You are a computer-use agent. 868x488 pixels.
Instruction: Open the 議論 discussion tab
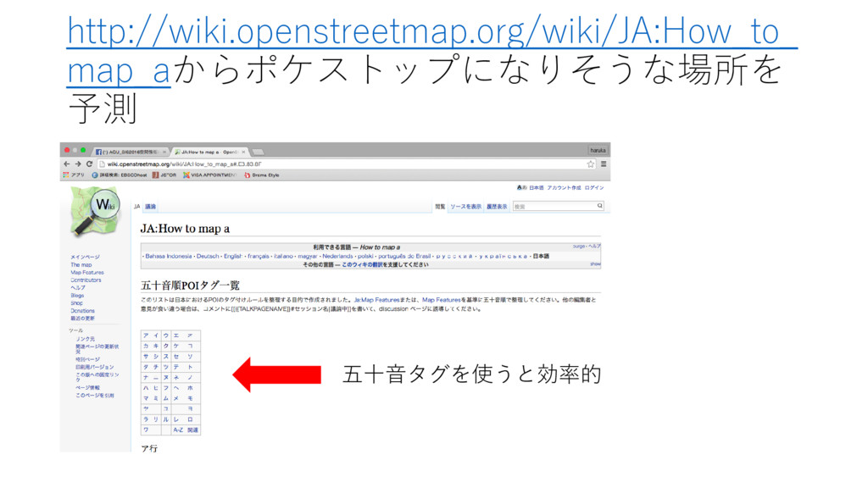click(x=151, y=207)
